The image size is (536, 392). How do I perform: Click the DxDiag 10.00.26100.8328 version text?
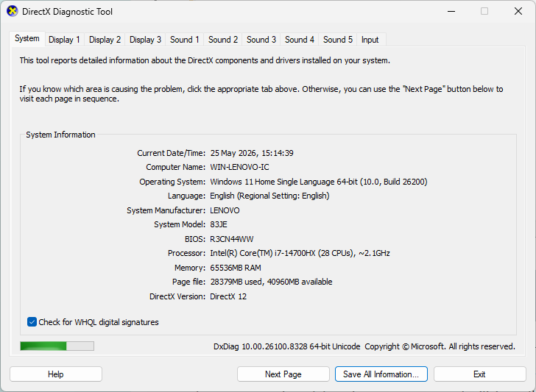coord(287,346)
